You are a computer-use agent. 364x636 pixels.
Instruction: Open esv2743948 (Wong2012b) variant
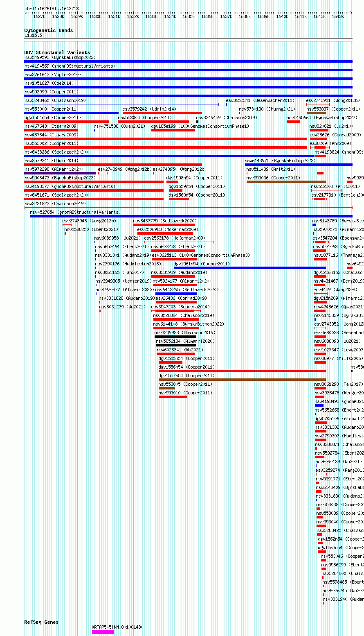pyautogui.click(x=90, y=221)
